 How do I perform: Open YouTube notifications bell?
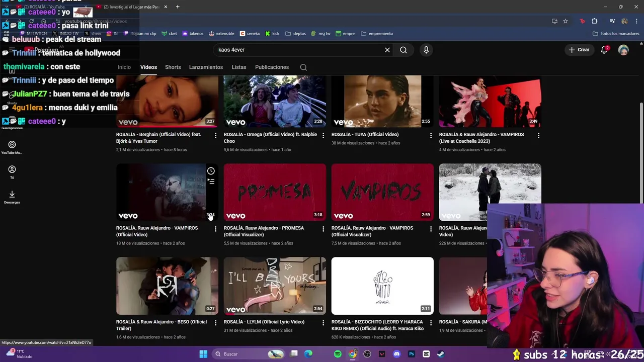click(x=604, y=50)
